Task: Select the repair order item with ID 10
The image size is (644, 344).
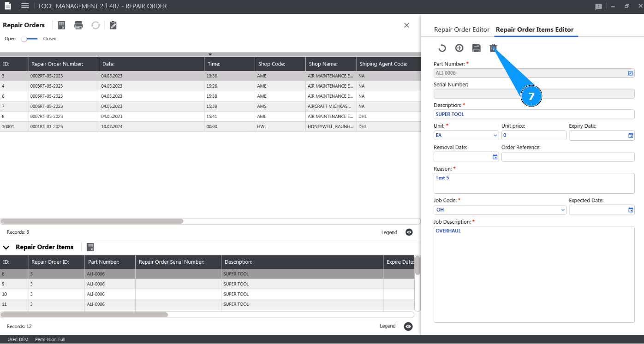Action: tap(207, 294)
